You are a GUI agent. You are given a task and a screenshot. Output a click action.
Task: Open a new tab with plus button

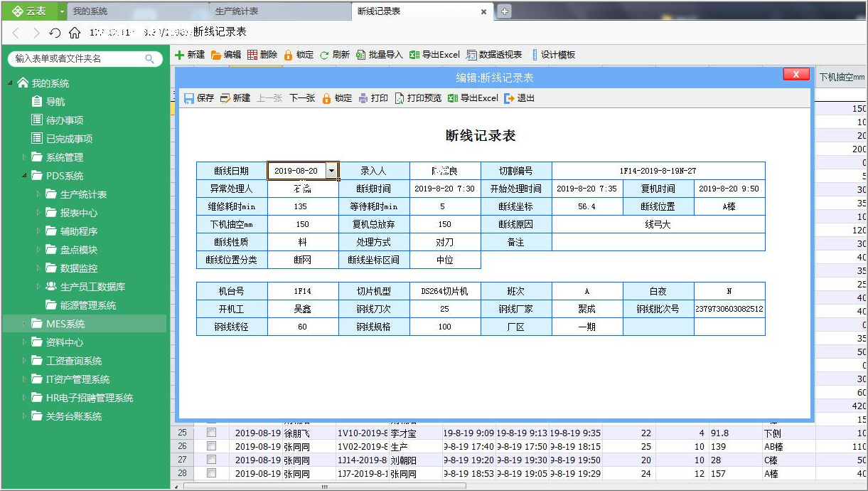coord(504,11)
